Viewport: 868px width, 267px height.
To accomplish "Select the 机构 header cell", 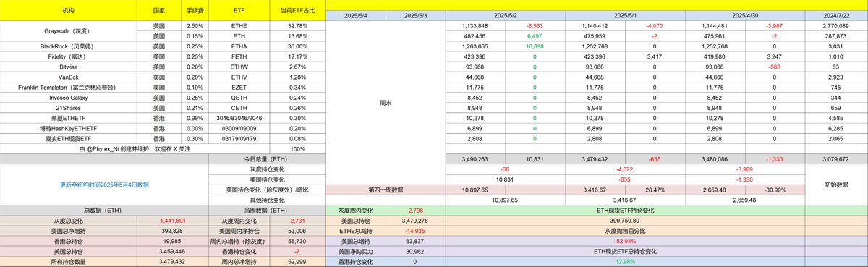I will [x=69, y=12].
